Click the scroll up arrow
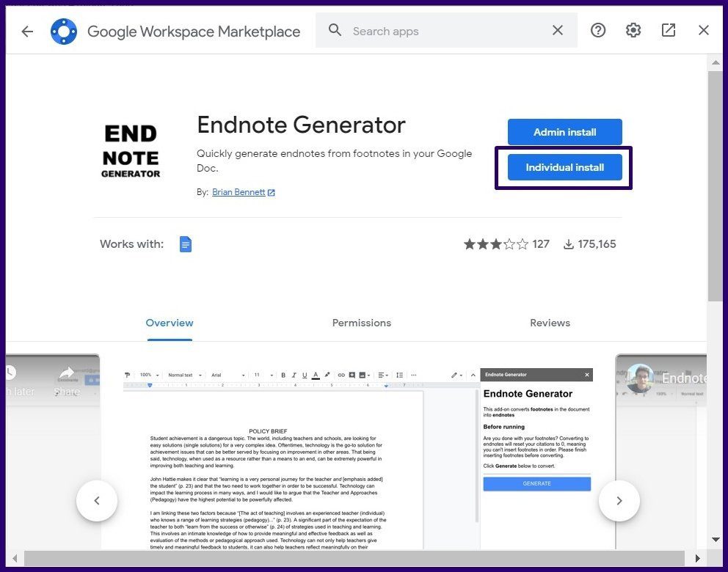 716,62
